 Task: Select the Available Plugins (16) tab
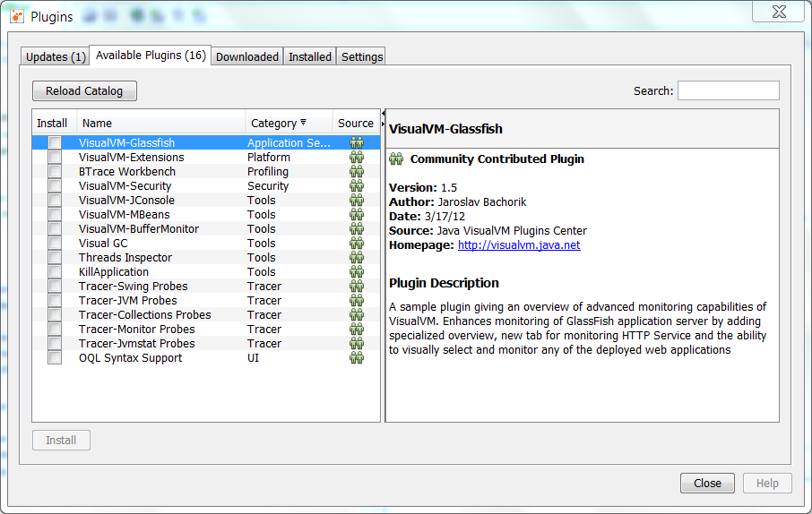point(151,56)
